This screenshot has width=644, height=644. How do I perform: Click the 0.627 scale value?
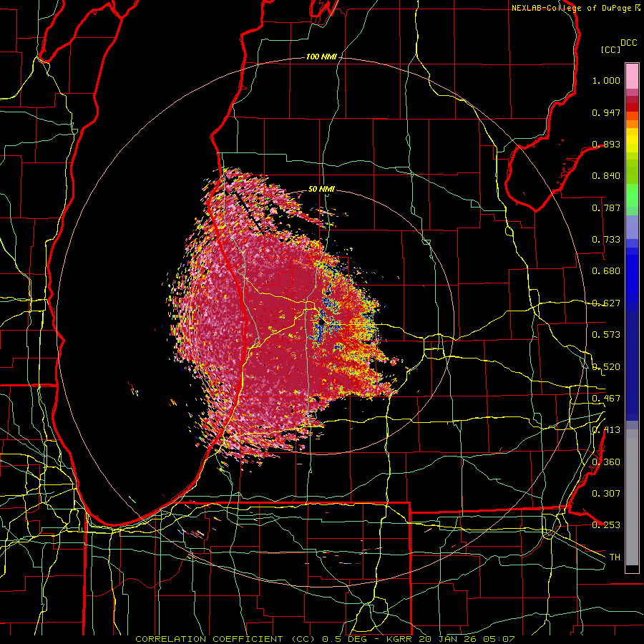coord(606,303)
